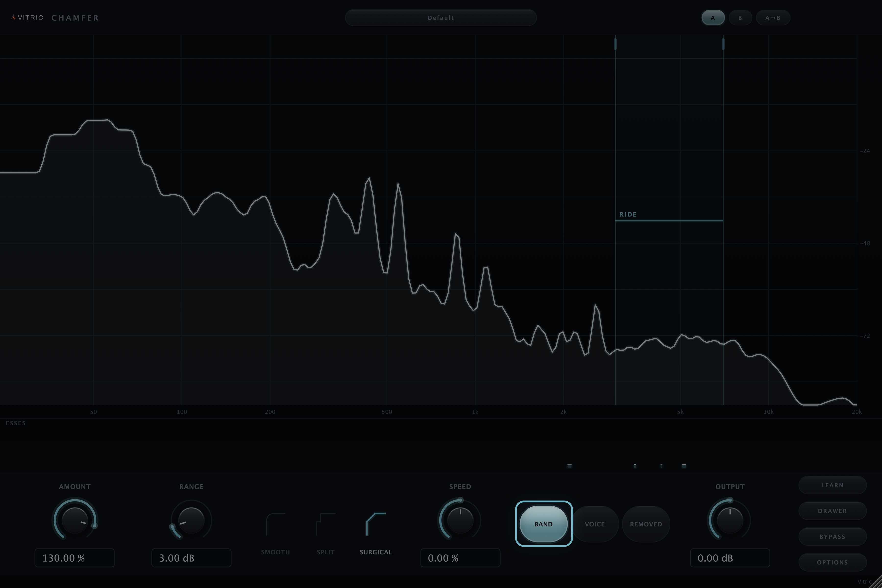
Task: Toggle Bypass
Action: [x=832, y=537]
